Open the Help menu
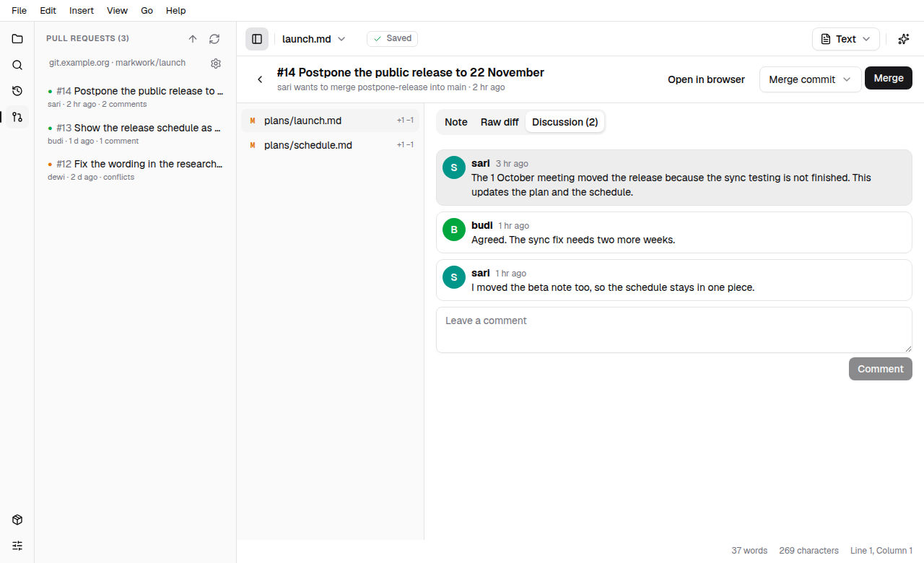924x563 pixels. [176, 11]
